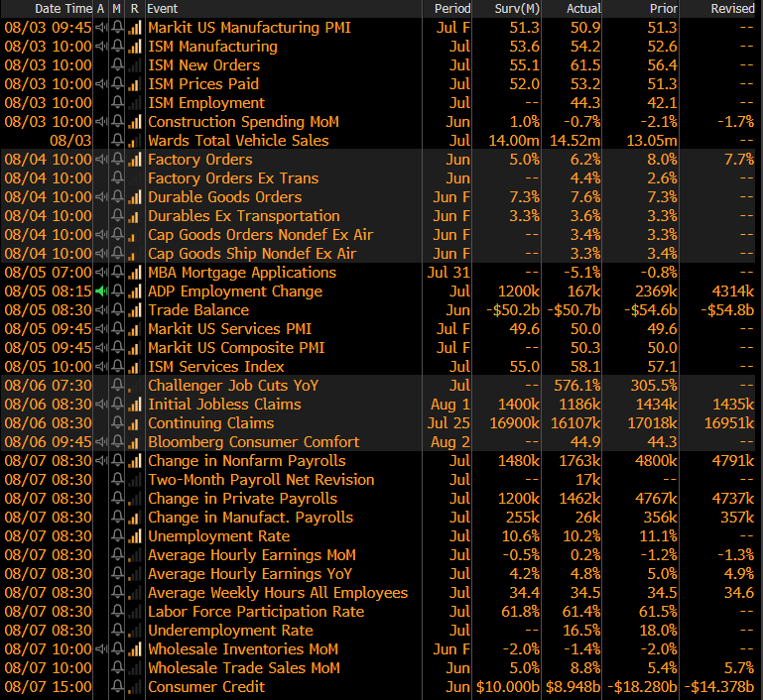The image size is (763, 700).
Task: Click the speaker icon for Trade Balance
Action: pyautogui.click(x=100, y=310)
